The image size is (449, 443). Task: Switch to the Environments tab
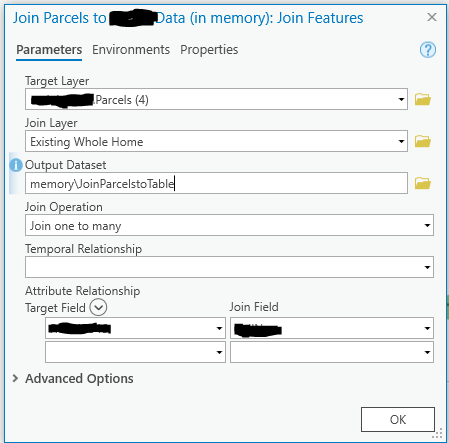coord(131,50)
